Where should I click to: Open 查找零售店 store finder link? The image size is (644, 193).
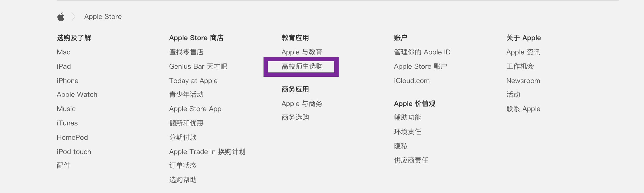pyautogui.click(x=186, y=52)
